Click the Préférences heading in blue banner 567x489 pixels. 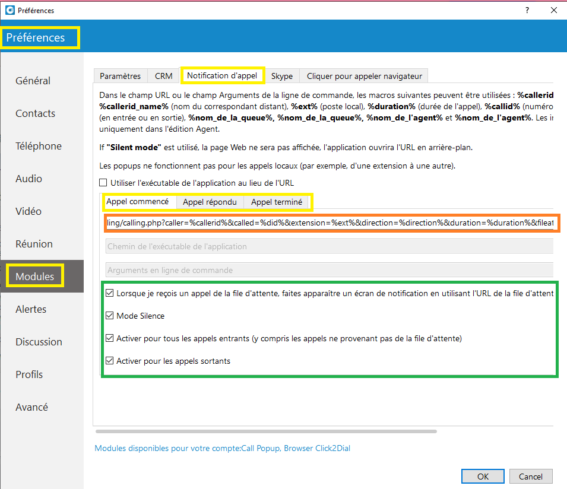click(35, 38)
